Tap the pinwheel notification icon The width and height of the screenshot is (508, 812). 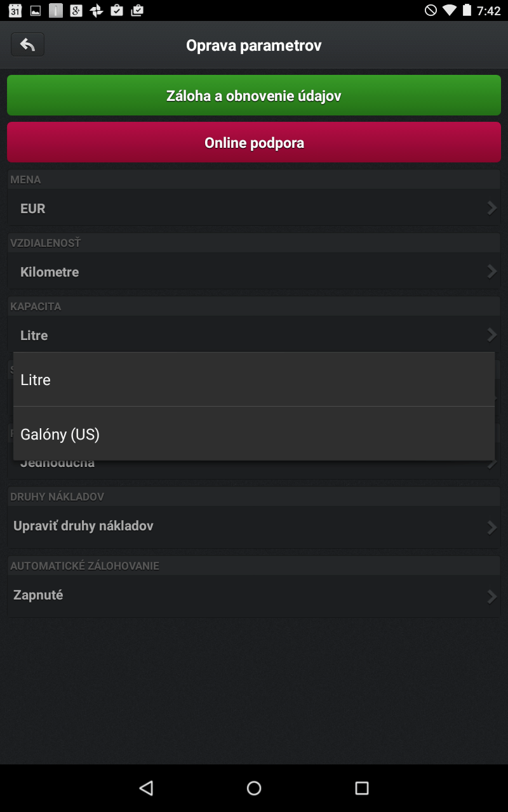click(97, 10)
